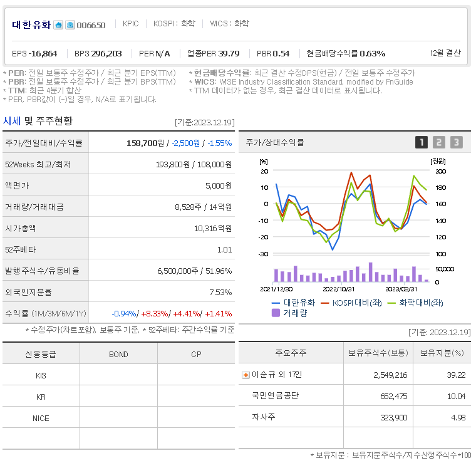Click the KPIC ticker label

[130, 24]
